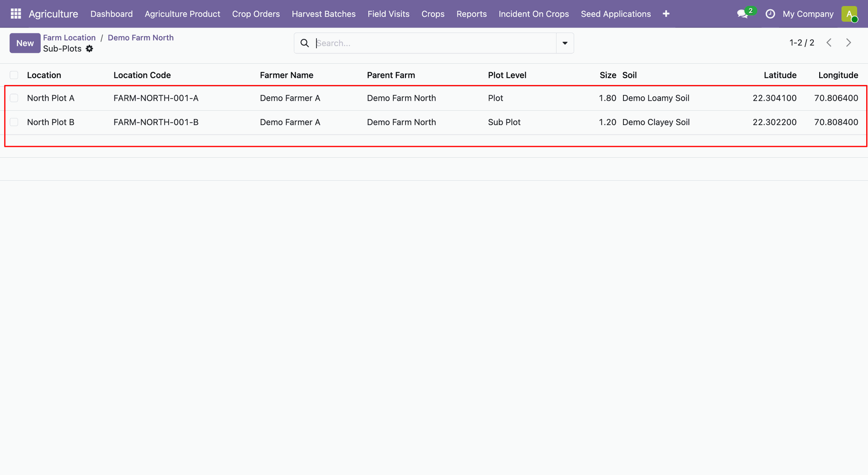Open the Harvest Batches menu

click(x=324, y=14)
